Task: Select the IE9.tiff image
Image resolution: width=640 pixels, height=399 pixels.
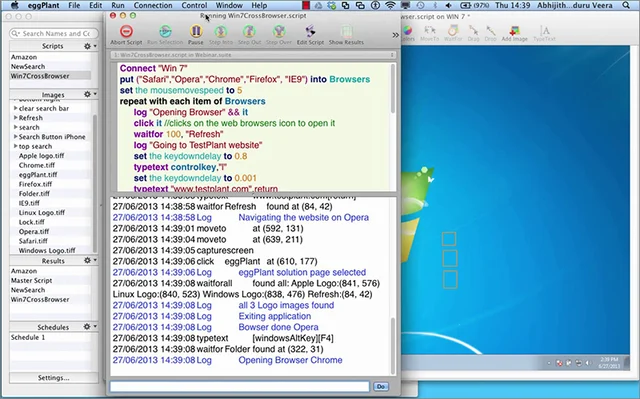Action: tap(29, 203)
